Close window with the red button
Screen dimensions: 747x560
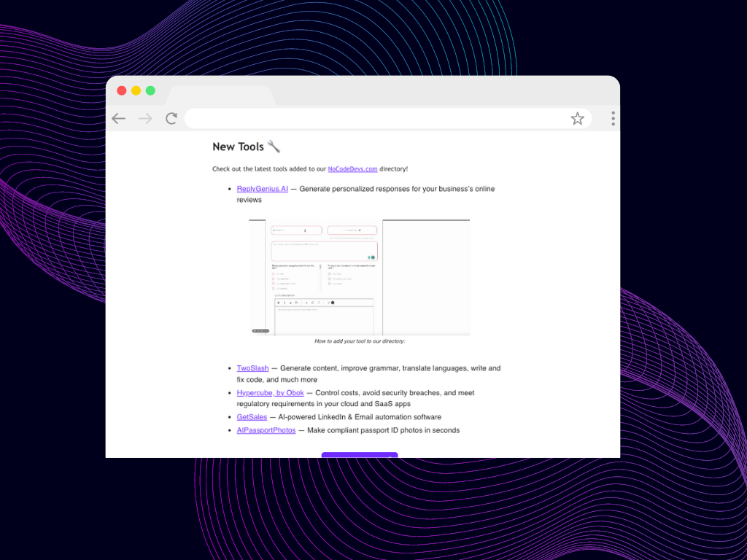122,90
